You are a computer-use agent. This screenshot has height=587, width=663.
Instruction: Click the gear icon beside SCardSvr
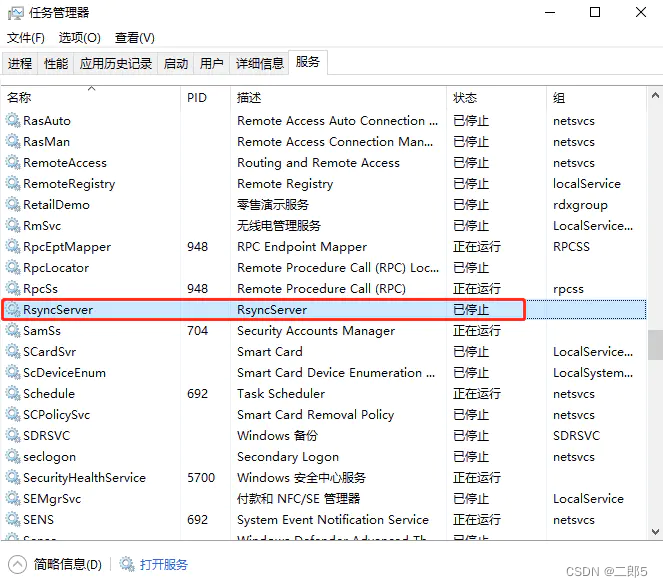pyautogui.click(x=13, y=351)
